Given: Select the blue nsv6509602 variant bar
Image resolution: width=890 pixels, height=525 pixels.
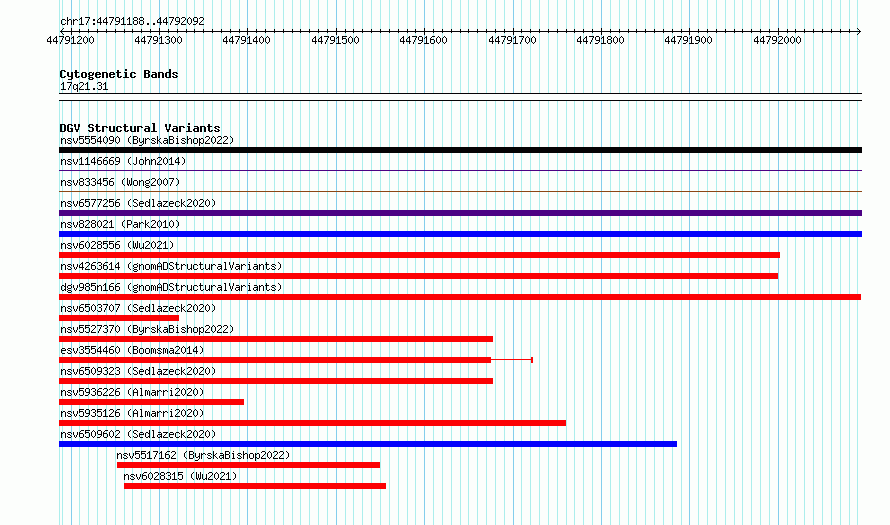Looking at the screenshot, I should pyautogui.click(x=368, y=444).
